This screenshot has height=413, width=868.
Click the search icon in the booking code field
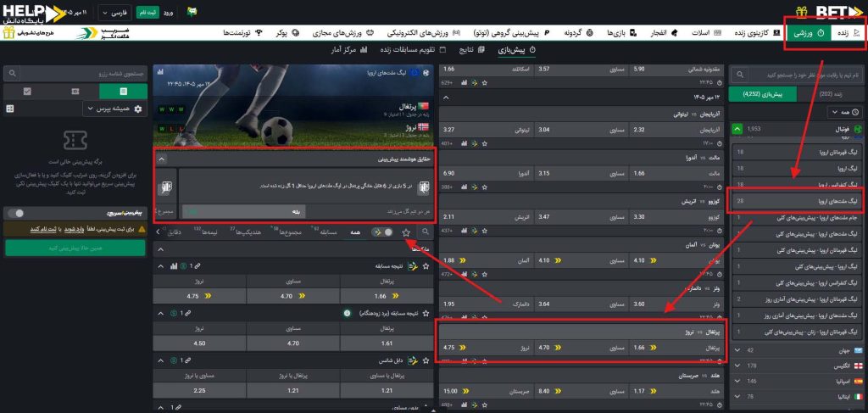point(13,73)
